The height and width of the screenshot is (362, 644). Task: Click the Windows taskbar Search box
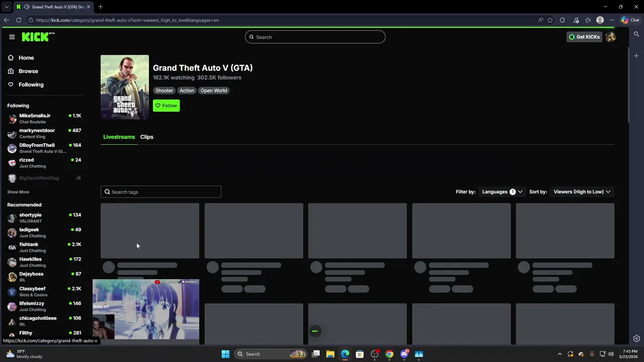pyautogui.click(x=271, y=354)
